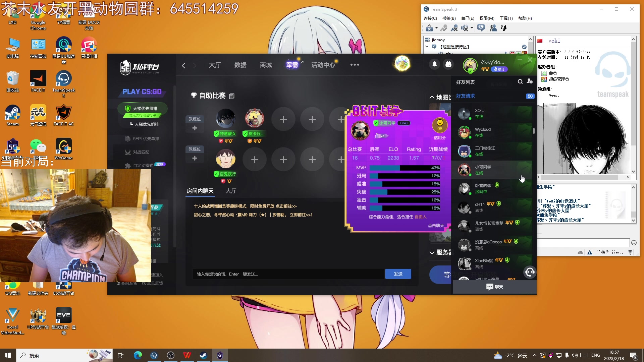The width and height of the screenshot is (644, 362).
Task: Click the TeamSpeak overwolf wolf icon
Action: click(x=504, y=28)
